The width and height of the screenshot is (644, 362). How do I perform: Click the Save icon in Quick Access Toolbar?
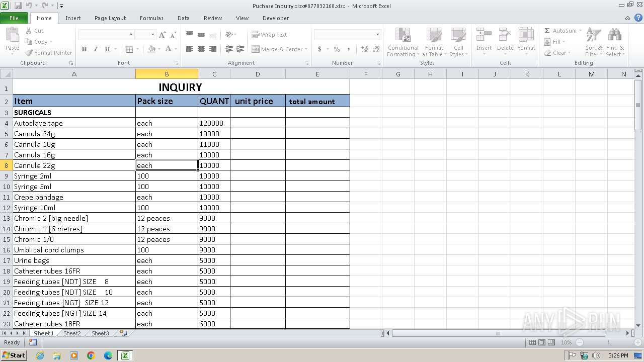tap(18, 6)
